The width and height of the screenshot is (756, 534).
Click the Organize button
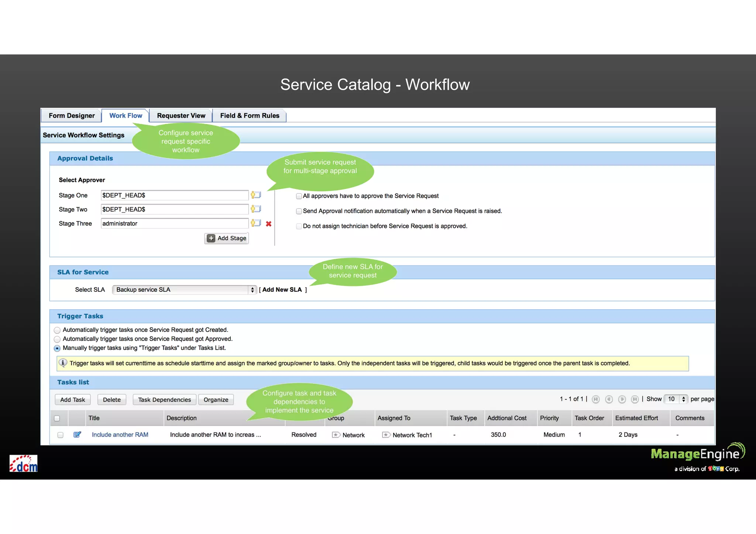(x=216, y=400)
